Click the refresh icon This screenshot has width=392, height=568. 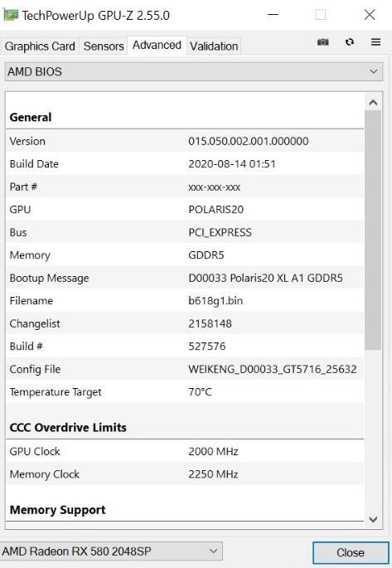pyautogui.click(x=349, y=42)
